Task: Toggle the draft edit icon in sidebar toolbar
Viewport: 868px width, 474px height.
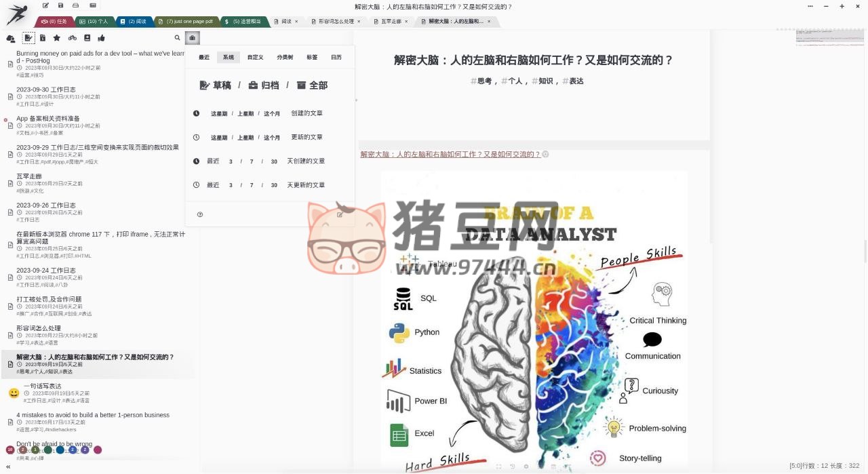Action: coord(28,38)
